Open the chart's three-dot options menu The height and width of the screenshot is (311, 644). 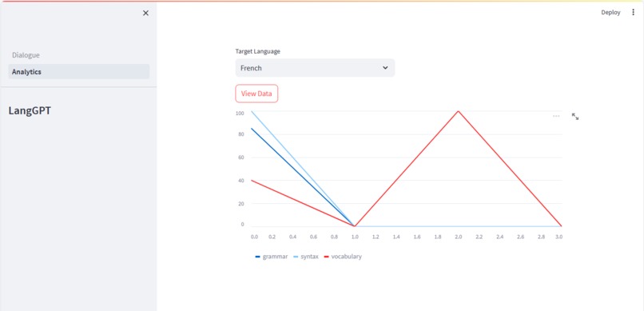[x=556, y=116]
